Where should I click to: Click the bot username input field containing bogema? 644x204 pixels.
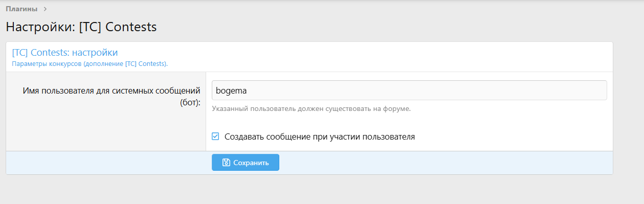click(x=409, y=90)
